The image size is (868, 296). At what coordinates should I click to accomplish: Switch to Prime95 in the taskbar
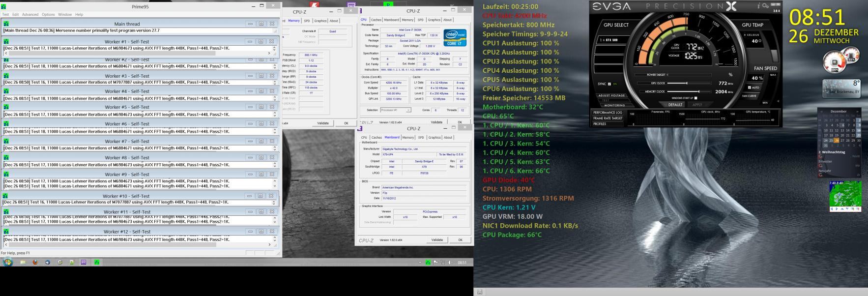[x=97, y=263]
